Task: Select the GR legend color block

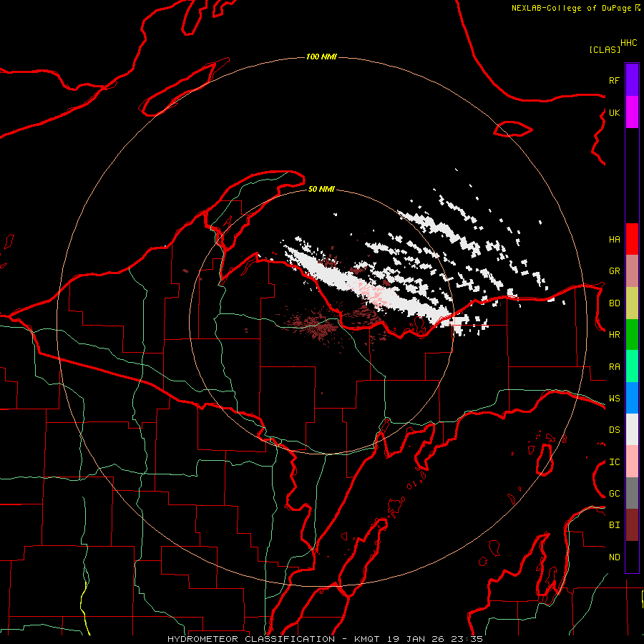Action: coord(632,271)
